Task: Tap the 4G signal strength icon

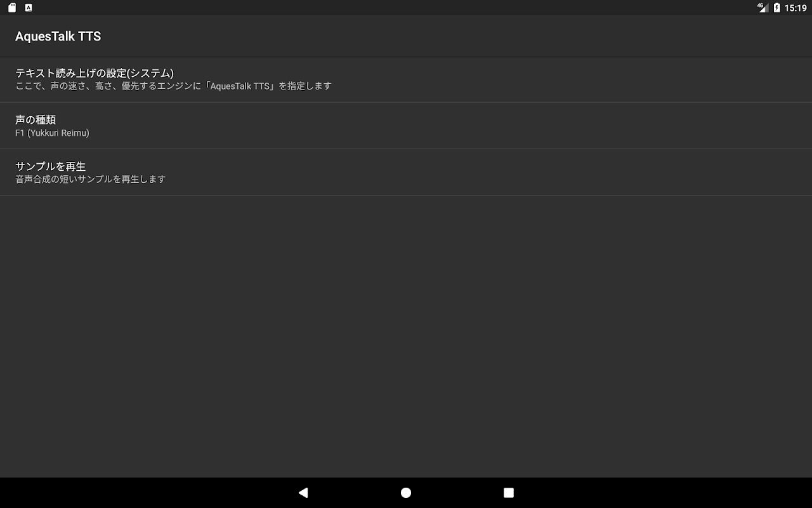Action: pos(763,8)
